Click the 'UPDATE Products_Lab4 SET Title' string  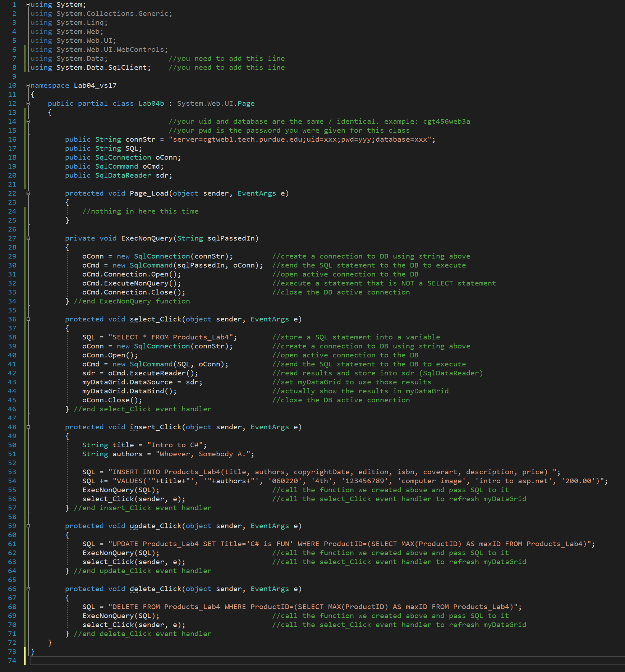349,544
